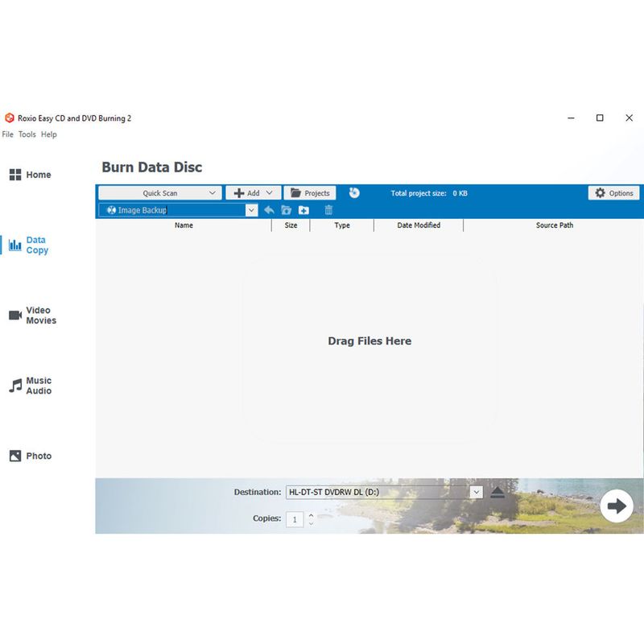Sort files by Source Path column
The width and height of the screenshot is (644, 644).
(554, 225)
